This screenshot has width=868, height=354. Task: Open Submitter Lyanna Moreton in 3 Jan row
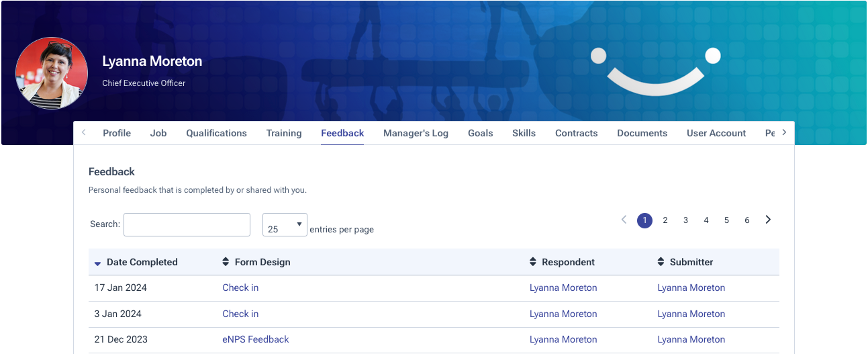pos(691,314)
